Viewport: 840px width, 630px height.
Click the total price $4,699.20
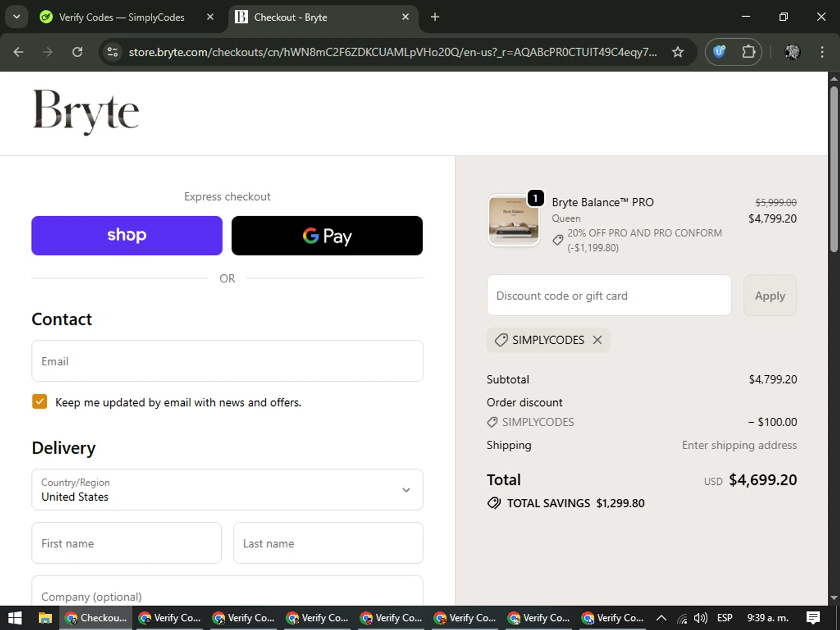pos(763,480)
